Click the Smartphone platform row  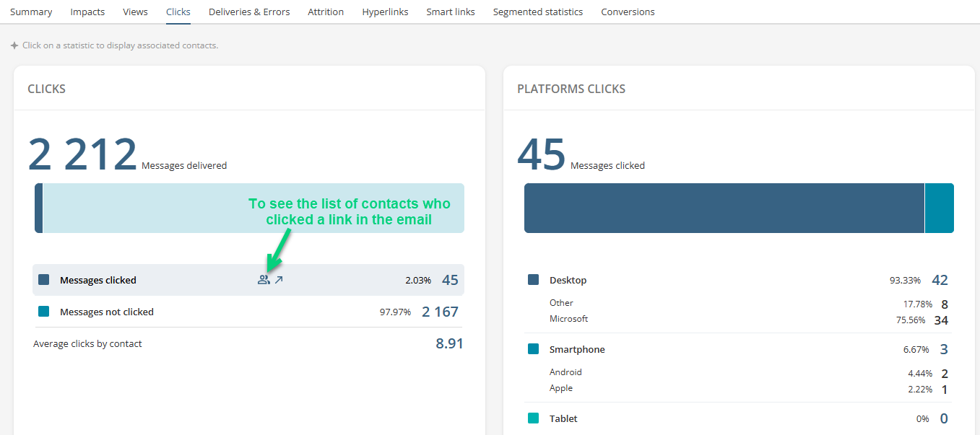click(x=738, y=349)
